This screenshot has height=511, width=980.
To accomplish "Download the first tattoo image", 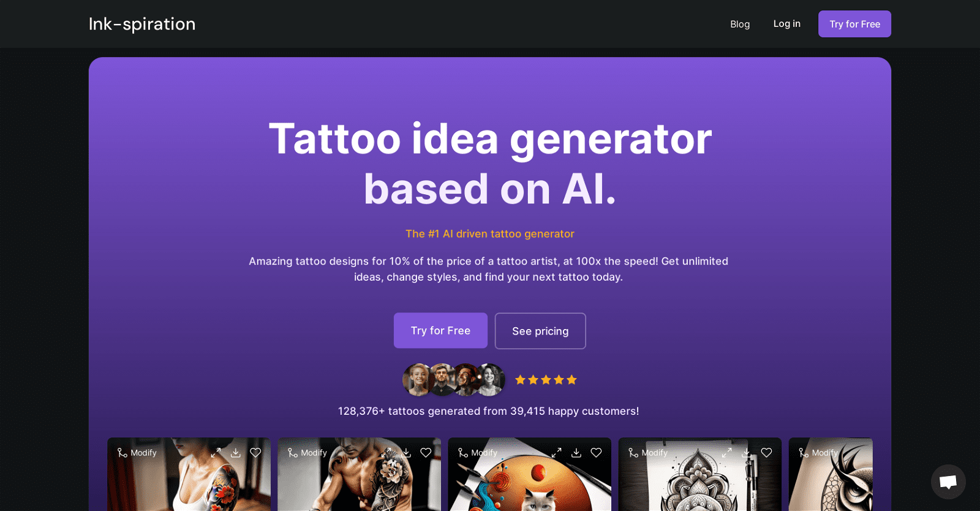I will tap(236, 453).
